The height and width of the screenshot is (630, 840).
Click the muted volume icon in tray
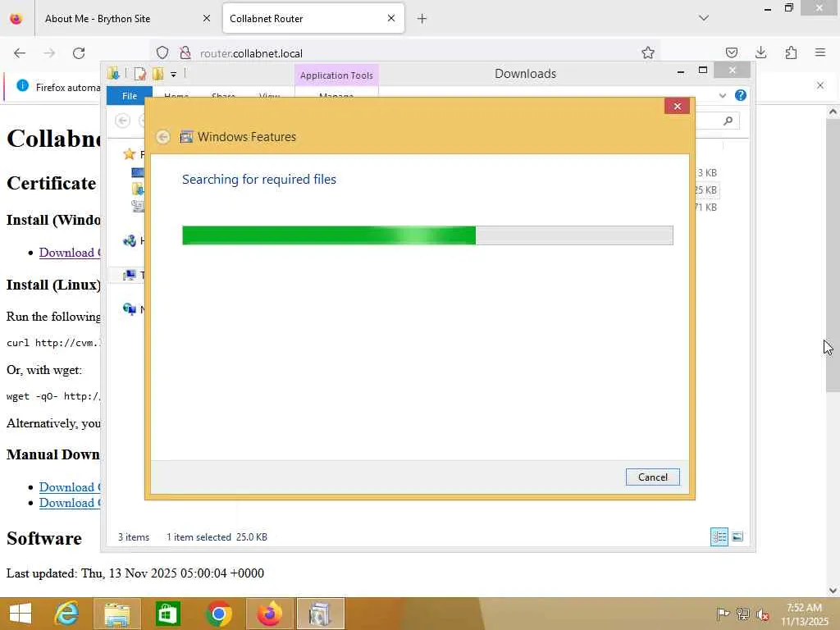[762, 614]
